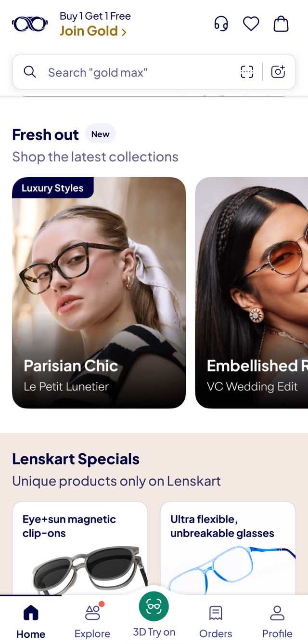Viewport: 308px width, 644px height.
Task: Open camera image search icon
Action: (x=278, y=72)
